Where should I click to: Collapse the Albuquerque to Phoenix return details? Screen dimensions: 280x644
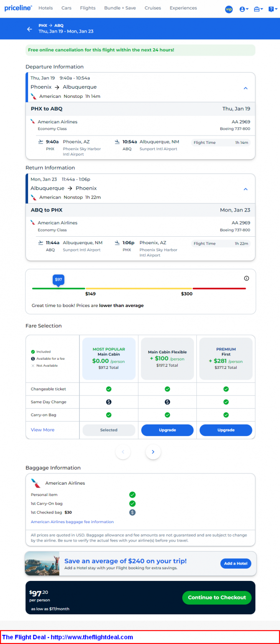(x=246, y=189)
